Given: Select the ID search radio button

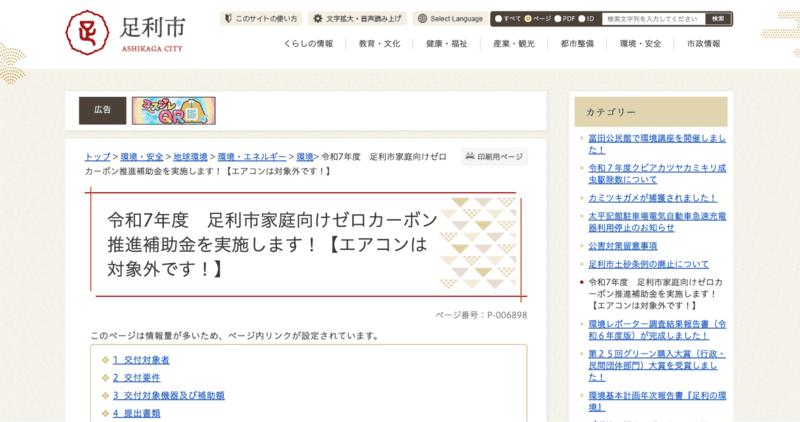Looking at the screenshot, I should (582, 19).
